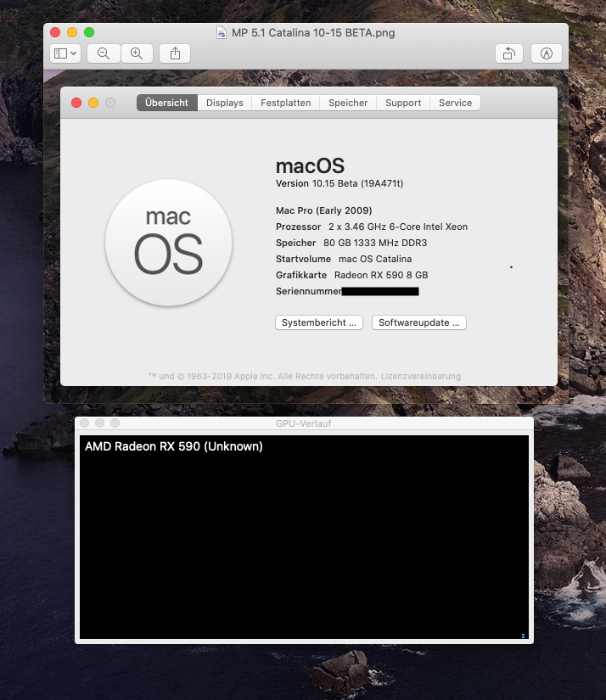Viewport: 606px width, 700px height.
Task: Click the mac OS Catalina startup volume text
Action: [x=375, y=259]
